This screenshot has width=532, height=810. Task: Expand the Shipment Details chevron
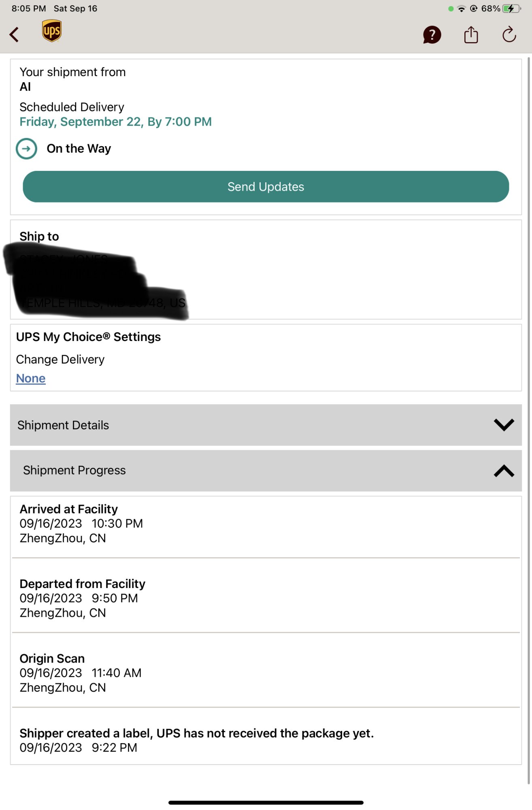[x=504, y=425]
